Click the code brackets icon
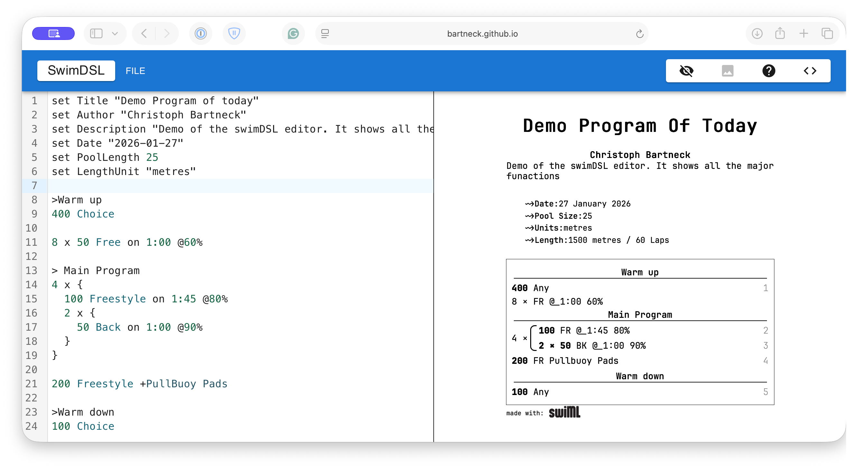Screen dimensions: 868x469 [x=810, y=71]
